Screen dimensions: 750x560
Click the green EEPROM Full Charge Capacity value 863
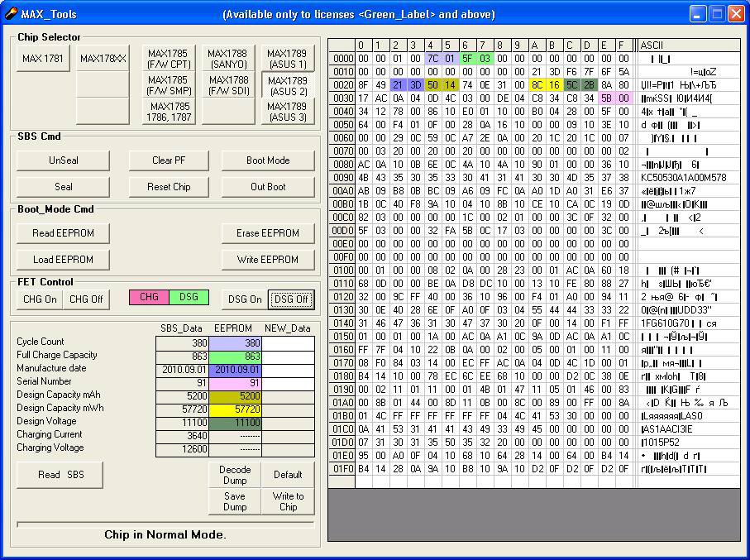coord(235,357)
